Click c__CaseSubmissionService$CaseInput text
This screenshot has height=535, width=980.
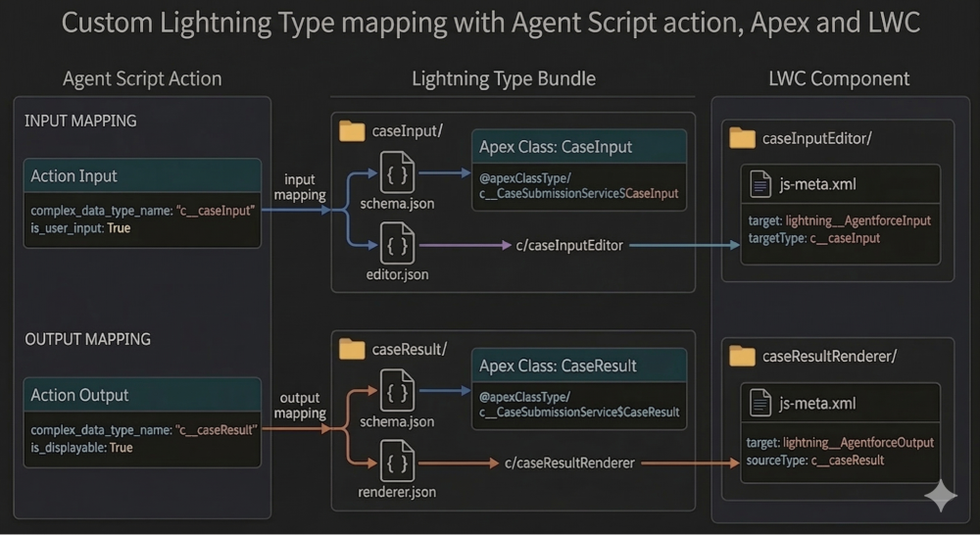click(x=579, y=194)
